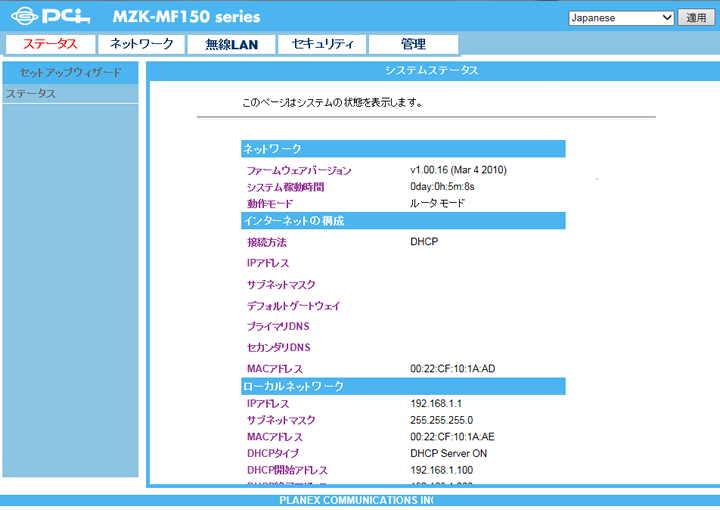Click the セカンダリDNS label

click(279, 347)
